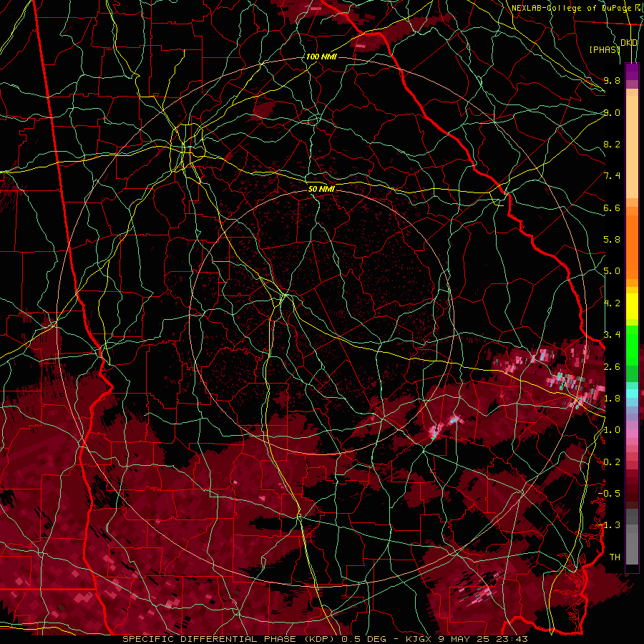644x644 pixels.
Task: Click the 6.6 colorbar value
Action: [x=612, y=208]
